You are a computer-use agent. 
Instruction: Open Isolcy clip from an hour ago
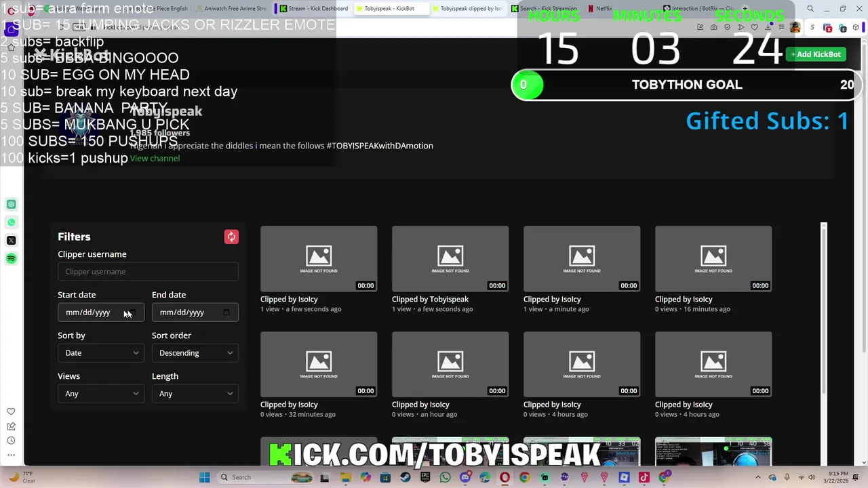tap(450, 364)
